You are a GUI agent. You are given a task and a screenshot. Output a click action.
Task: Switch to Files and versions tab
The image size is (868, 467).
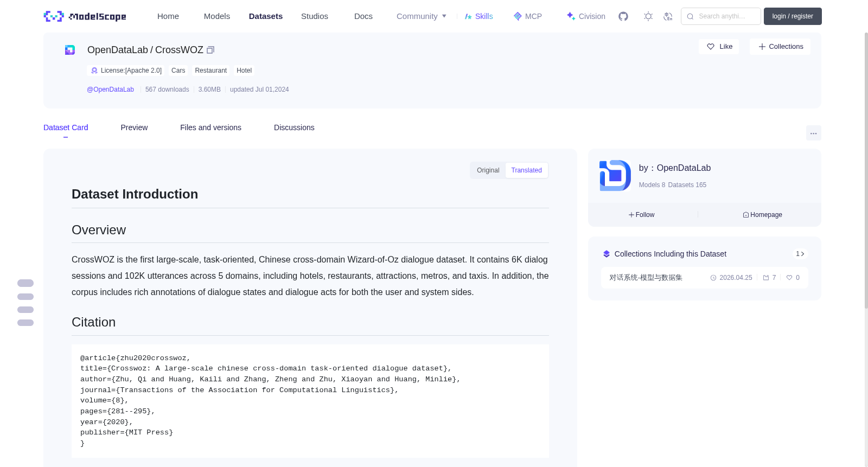pyautogui.click(x=210, y=127)
